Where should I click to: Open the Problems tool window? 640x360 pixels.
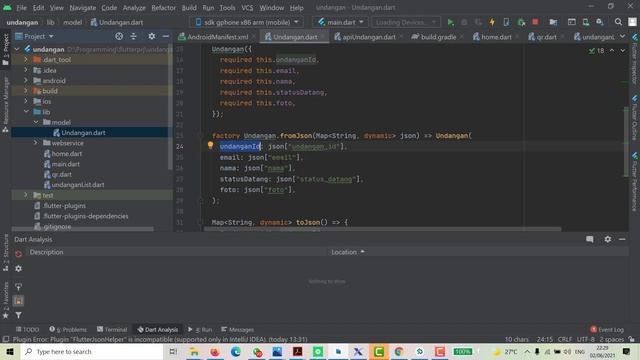[x=68, y=329]
